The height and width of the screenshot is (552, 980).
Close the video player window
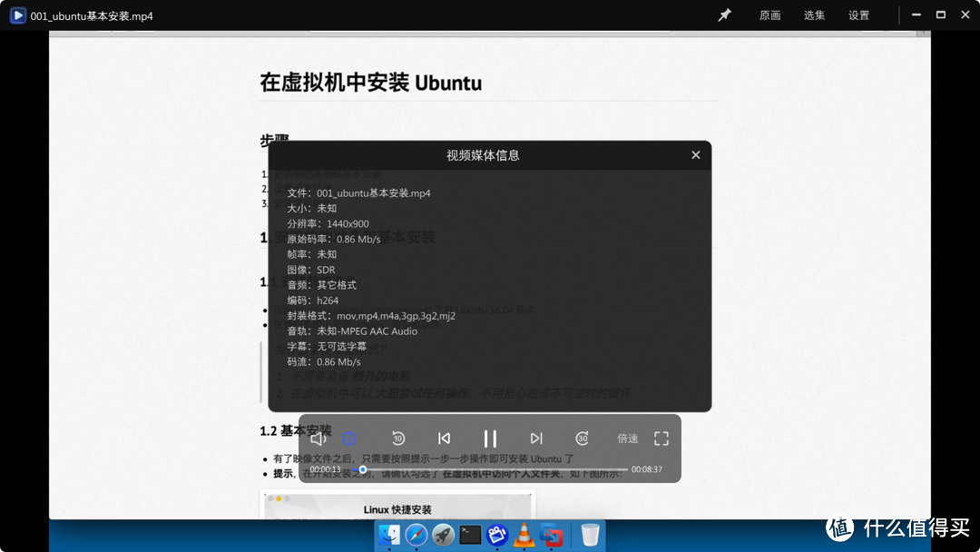tap(965, 15)
